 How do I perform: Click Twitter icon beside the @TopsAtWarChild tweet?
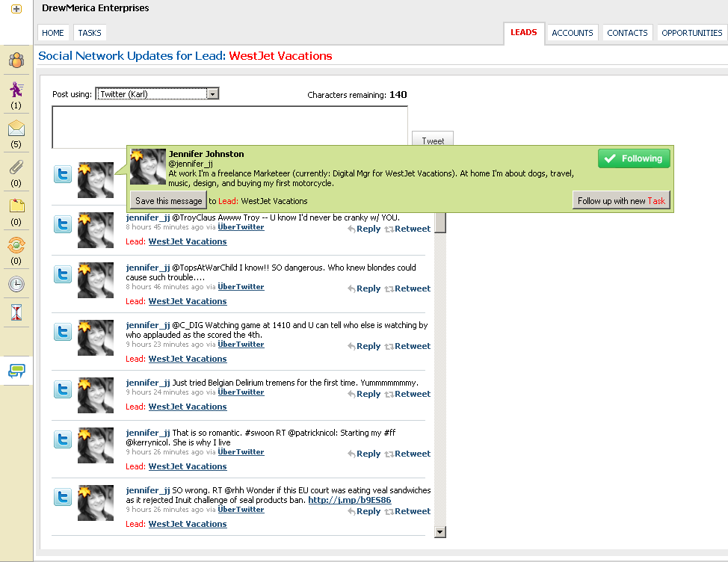point(63,274)
